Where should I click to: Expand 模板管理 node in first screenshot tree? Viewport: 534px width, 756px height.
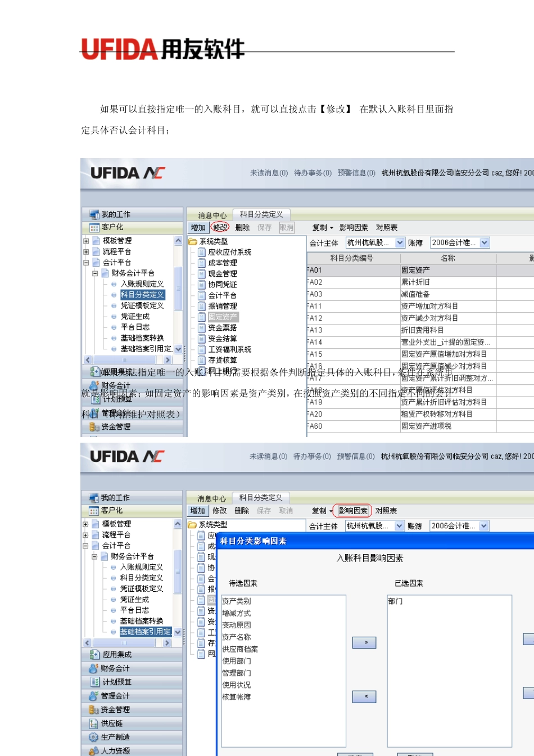(86, 241)
